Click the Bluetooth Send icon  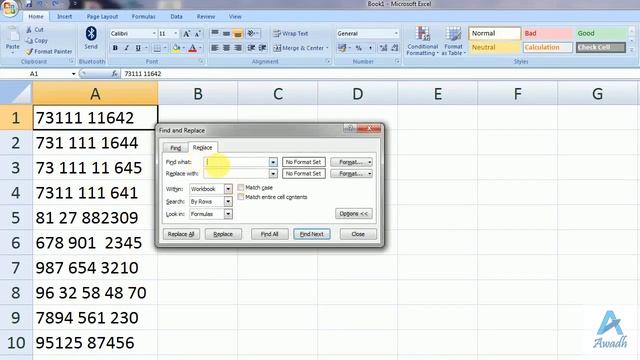pos(91,34)
